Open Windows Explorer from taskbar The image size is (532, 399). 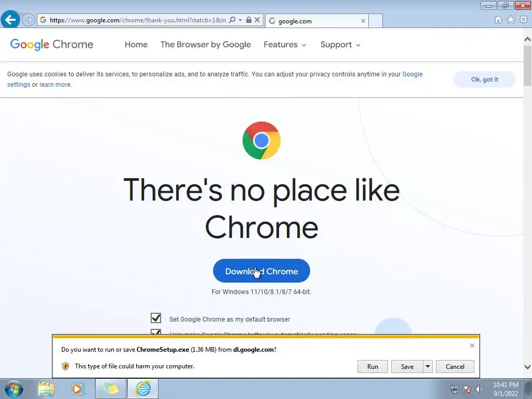46,389
